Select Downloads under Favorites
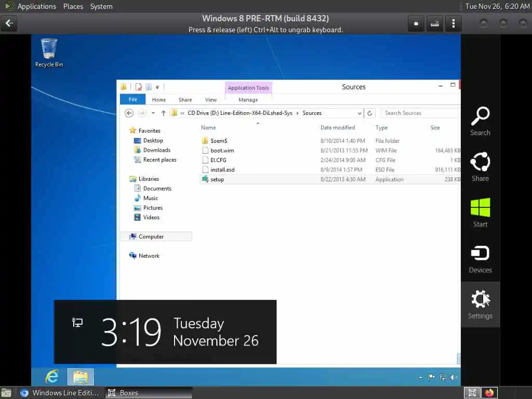This screenshot has height=399, width=532. pos(157,150)
